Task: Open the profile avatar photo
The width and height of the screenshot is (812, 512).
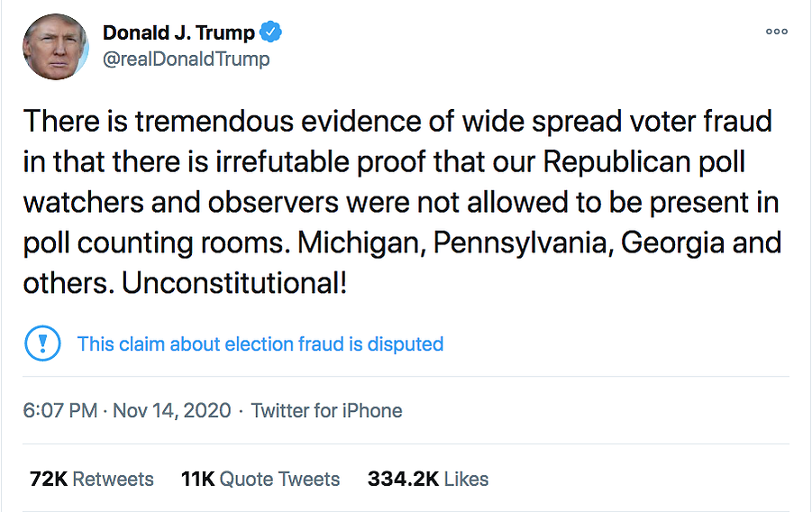Action: [x=55, y=47]
